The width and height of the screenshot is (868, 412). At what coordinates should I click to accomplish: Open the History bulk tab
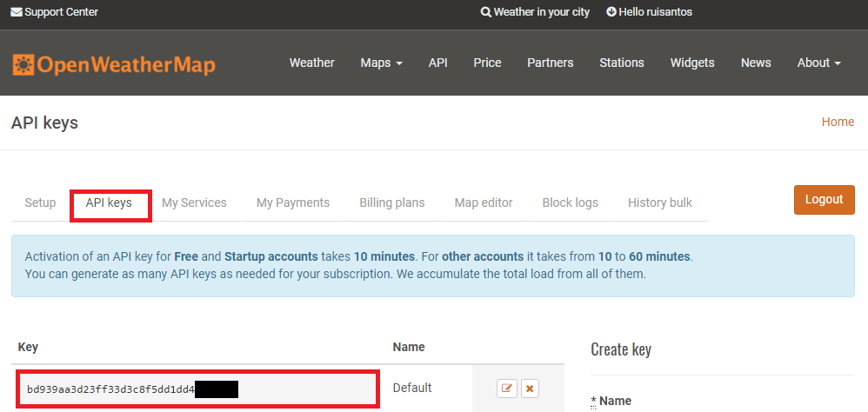660,203
